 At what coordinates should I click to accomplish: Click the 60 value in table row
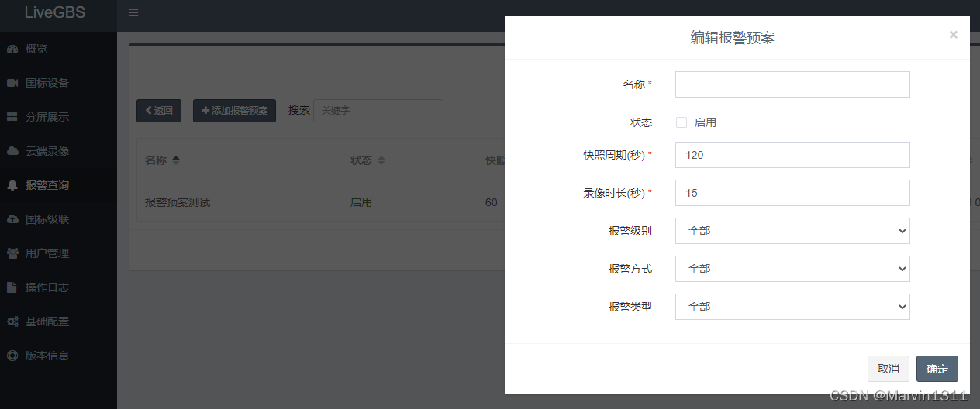pyautogui.click(x=492, y=202)
